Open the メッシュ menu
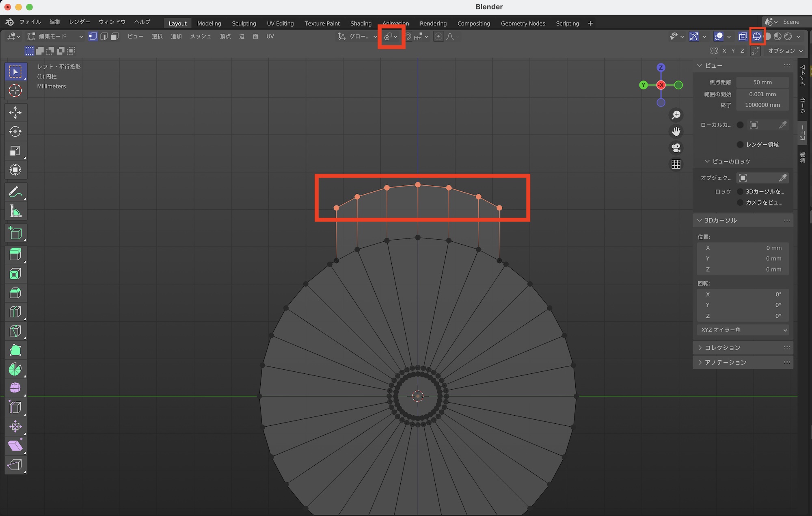The image size is (812, 516). tap(201, 37)
